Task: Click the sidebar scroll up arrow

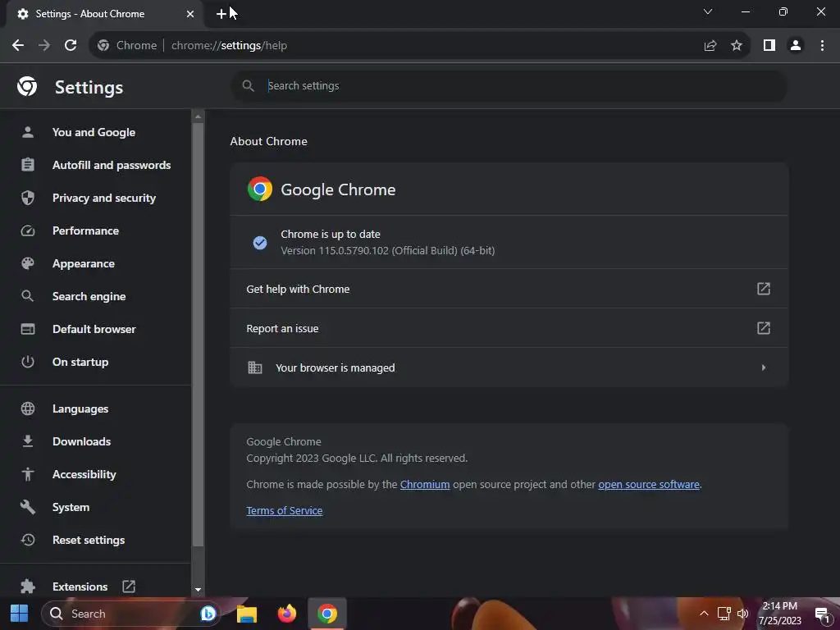Action: [x=199, y=116]
